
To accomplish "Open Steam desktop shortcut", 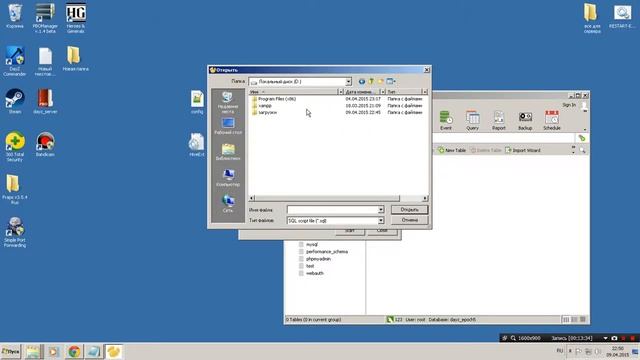I will pos(15,101).
